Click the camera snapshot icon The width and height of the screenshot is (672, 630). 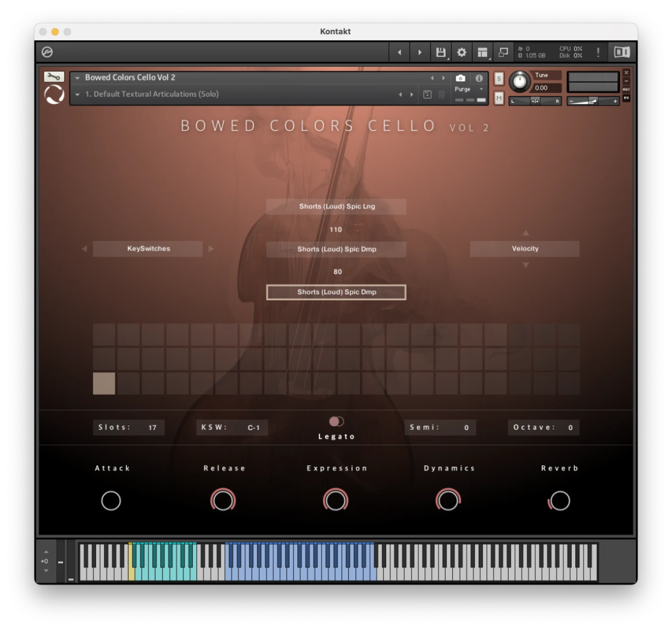(x=460, y=78)
